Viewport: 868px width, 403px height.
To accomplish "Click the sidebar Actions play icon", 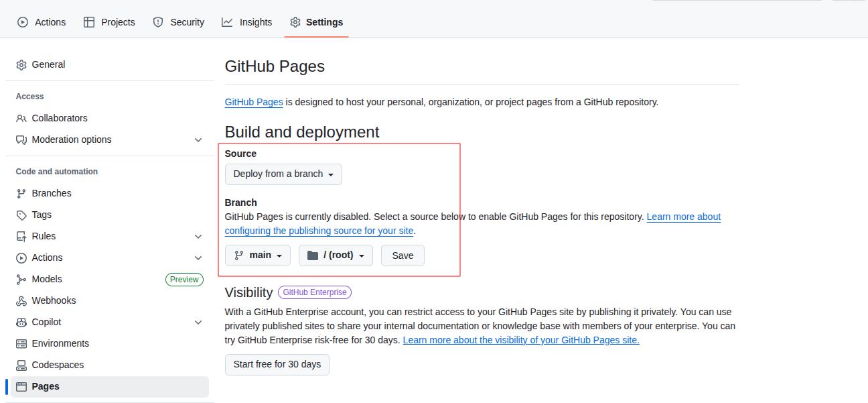I will [21, 258].
